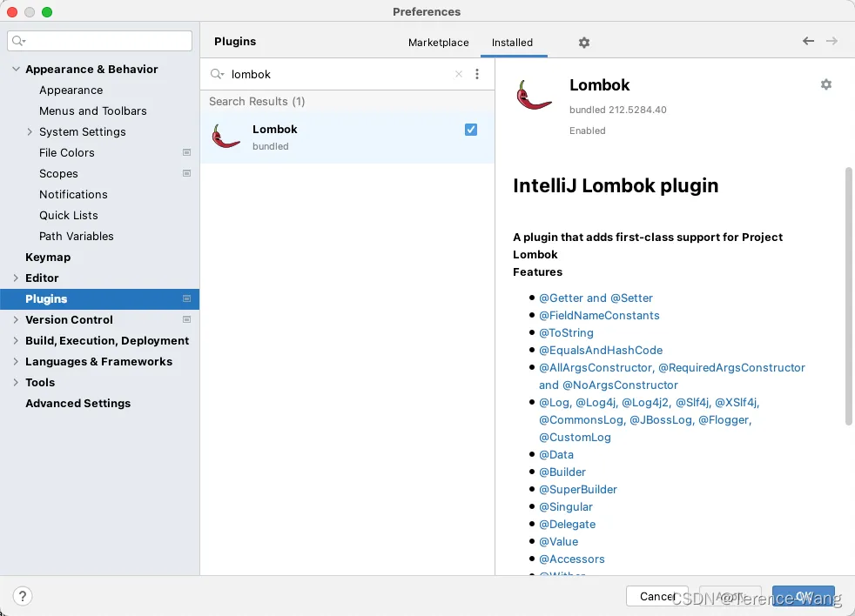The height and width of the screenshot is (616, 855).
Task: Click the gear icon beside the Installed tab
Action: click(x=584, y=43)
